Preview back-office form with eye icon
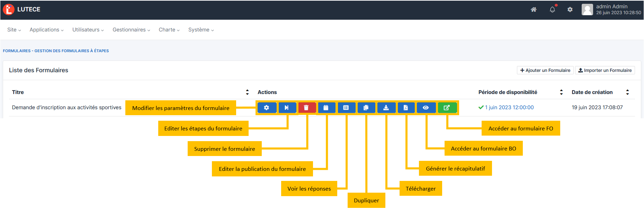Image resolution: width=644 pixels, height=211 pixels. pyautogui.click(x=426, y=108)
